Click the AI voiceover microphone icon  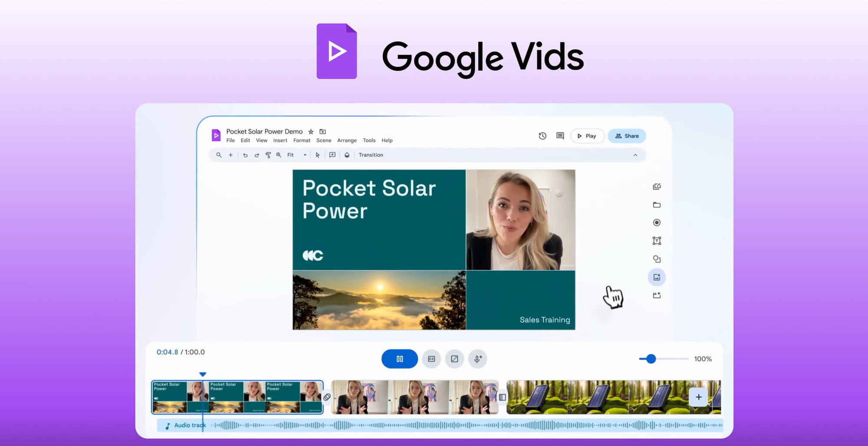click(x=477, y=359)
